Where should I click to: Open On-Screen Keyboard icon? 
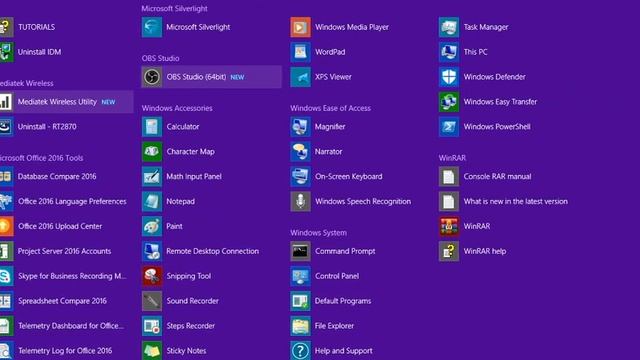pyautogui.click(x=300, y=176)
